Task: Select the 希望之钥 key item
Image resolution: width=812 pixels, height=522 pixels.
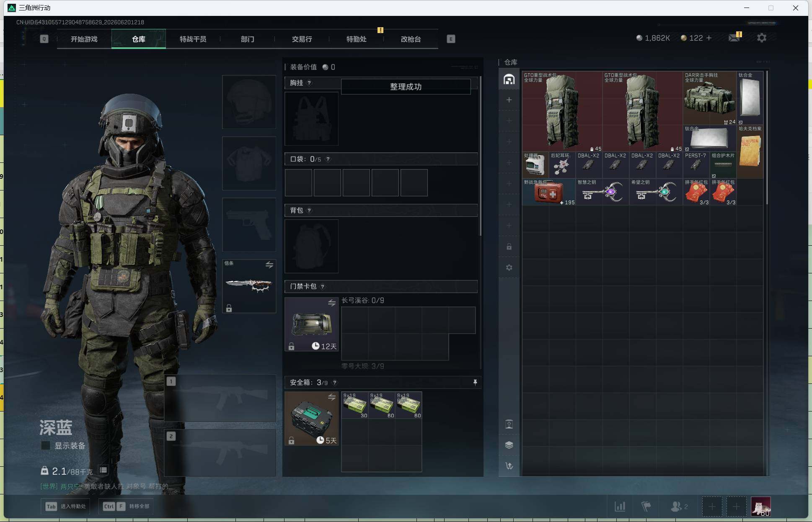Action: [656, 192]
